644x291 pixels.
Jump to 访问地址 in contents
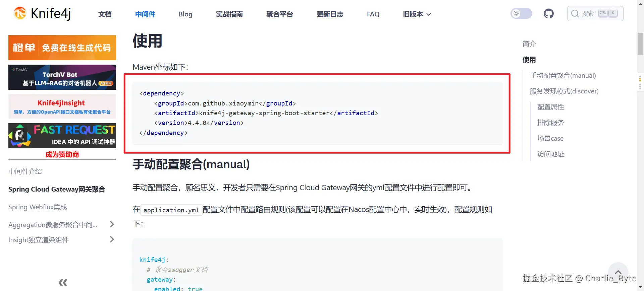550,154
